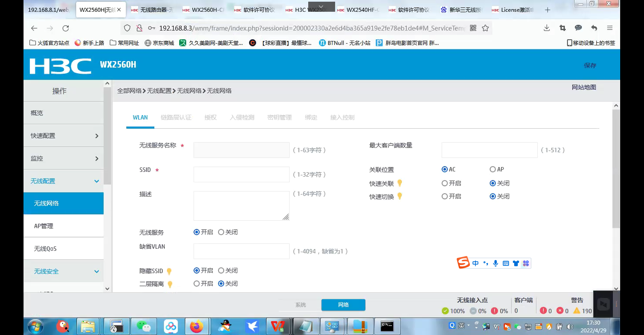Image resolution: width=644 pixels, height=335 pixels.
Task: Go back using browser back arrow
Action: (x=34, y=28)
